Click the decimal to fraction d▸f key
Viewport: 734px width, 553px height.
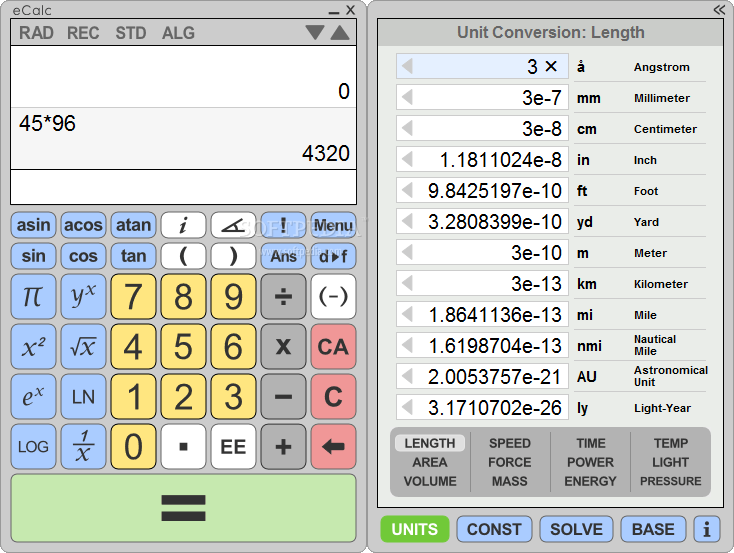point(333,256)
